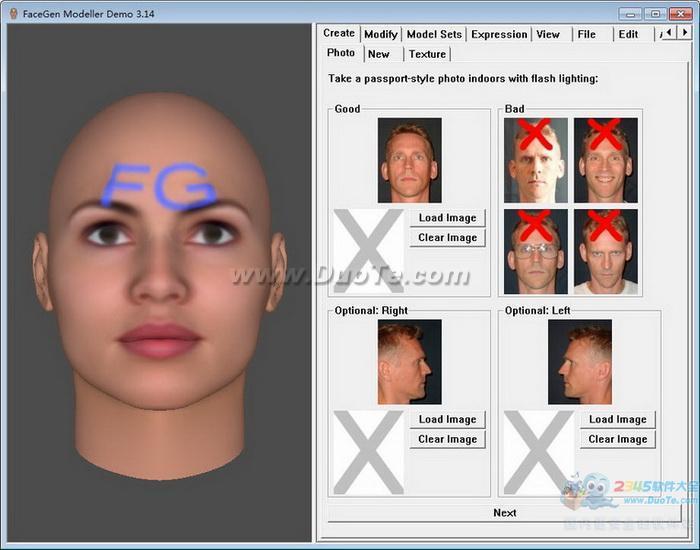This screenshot has width=700, height=550.
Task: Select the Texture sub-tab
Action: point(427,54)
